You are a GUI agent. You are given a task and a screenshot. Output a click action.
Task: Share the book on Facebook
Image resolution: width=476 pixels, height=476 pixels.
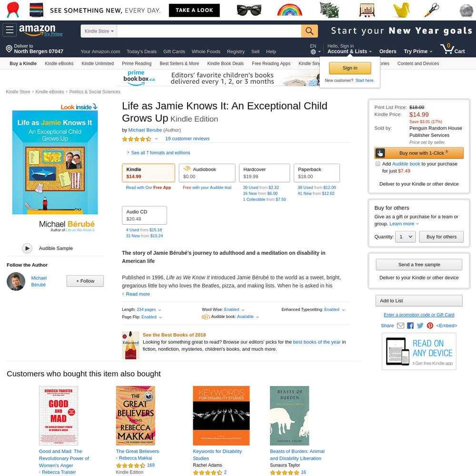410,326
